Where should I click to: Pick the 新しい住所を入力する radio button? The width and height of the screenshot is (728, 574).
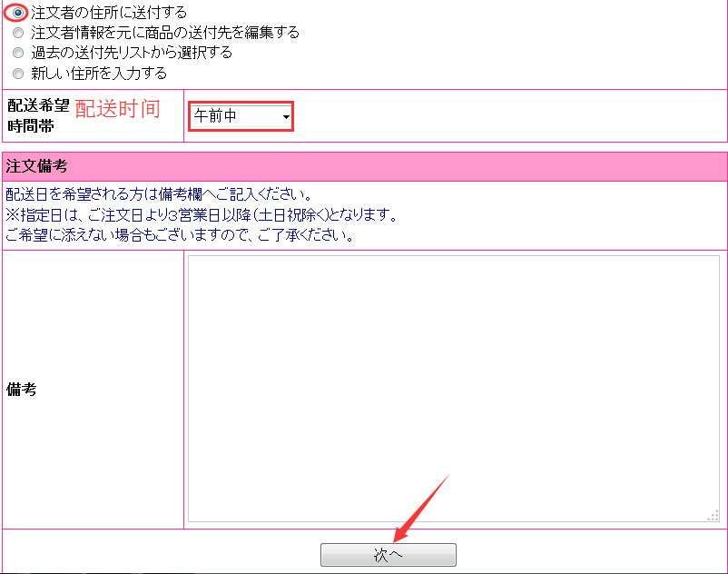coord(18,73)
